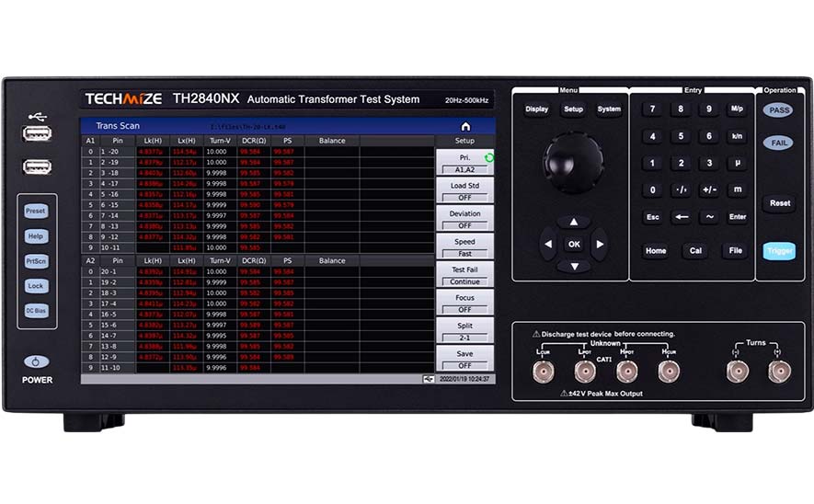
Task: Switch the instrument with the POWER button
Action: [x=37, y=361]
